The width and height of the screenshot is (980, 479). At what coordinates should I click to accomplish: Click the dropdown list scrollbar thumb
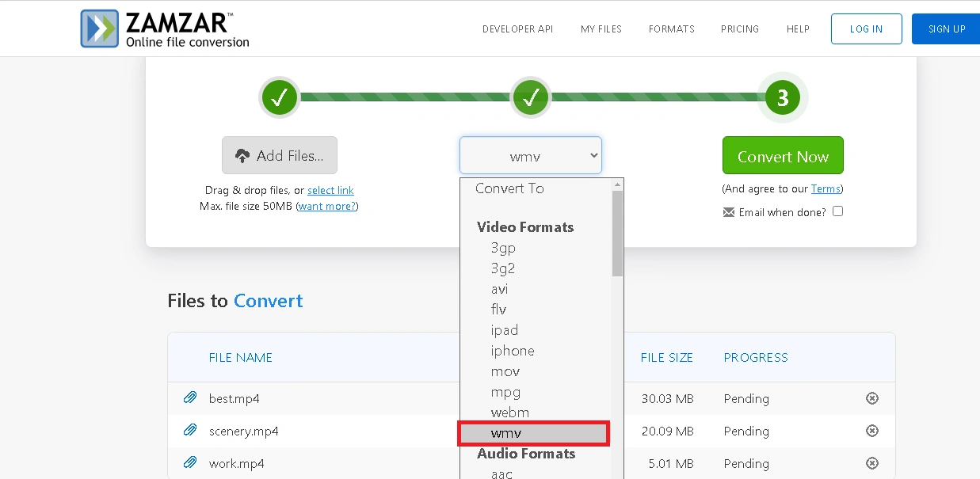click(x=618, y=233)
